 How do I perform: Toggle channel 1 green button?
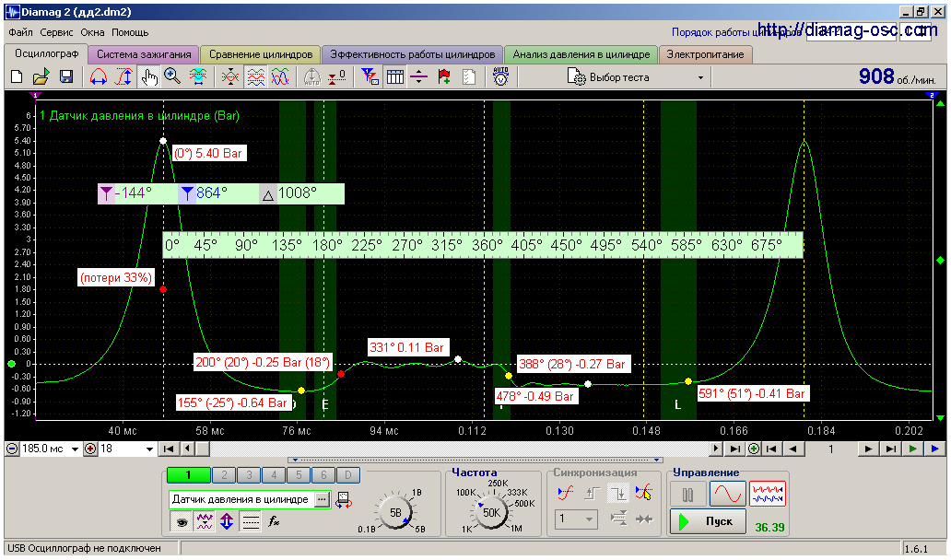pos(189,475)
